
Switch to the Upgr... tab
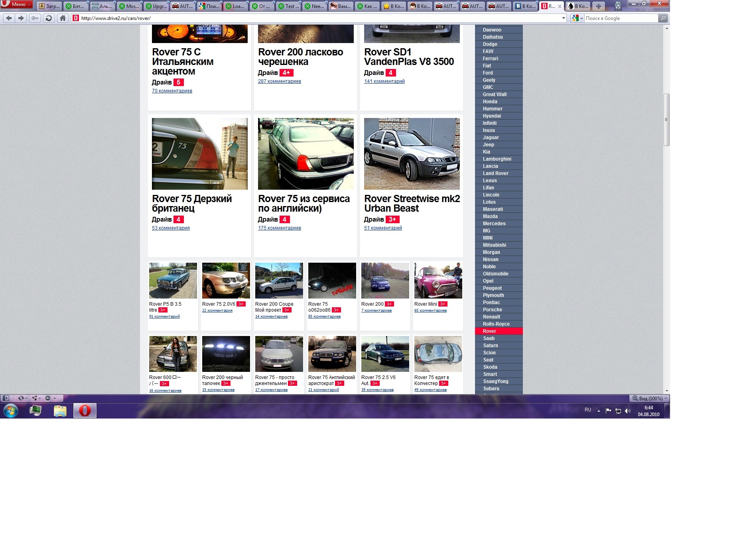coord(156,6)
